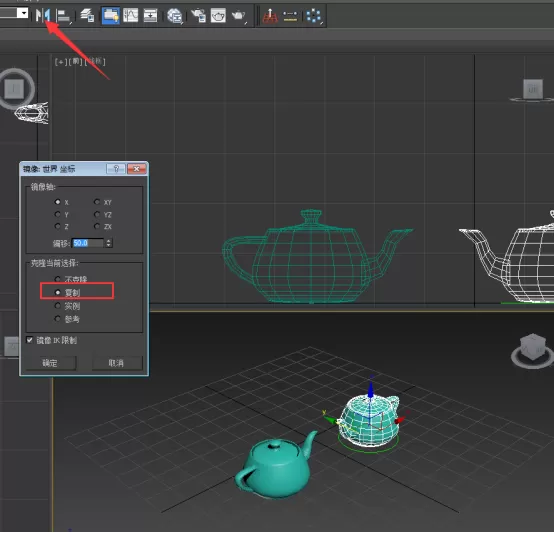Toggle the highlighted Ribbon icon
This screenshot has height=533, width=554.
click(x=111, y=16)
